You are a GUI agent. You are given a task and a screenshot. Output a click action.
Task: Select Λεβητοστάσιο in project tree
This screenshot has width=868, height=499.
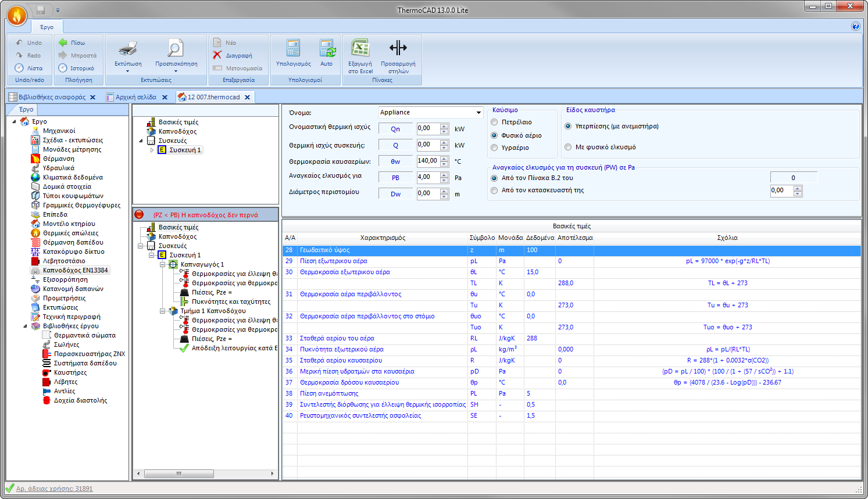64,261
